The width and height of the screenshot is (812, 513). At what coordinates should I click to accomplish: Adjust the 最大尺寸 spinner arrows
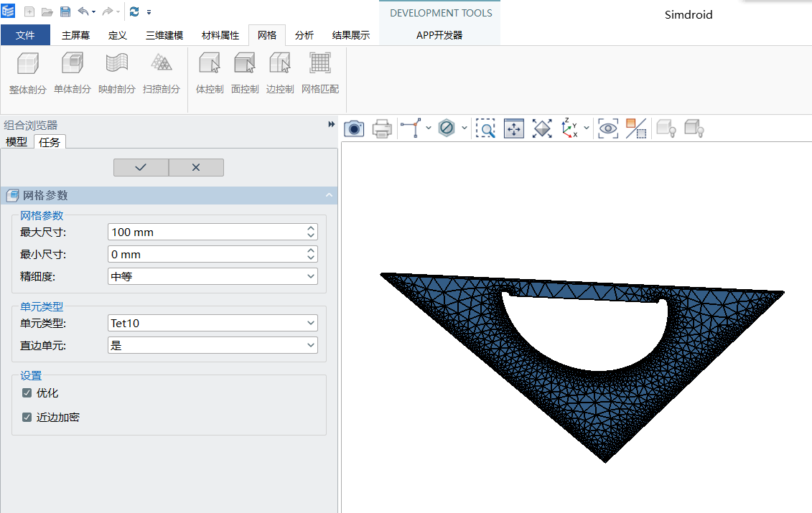[x=311, y=232]
